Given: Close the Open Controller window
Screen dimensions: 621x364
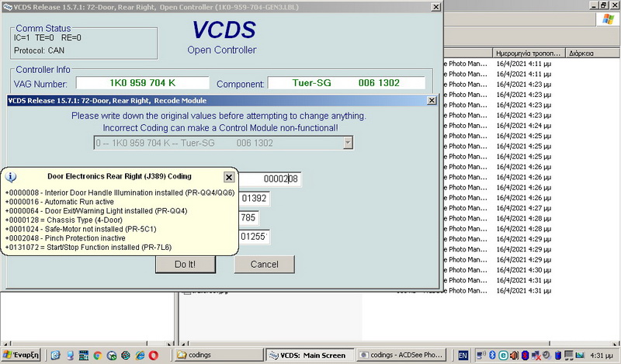Looking at the screenshot, I should pyautogui.click(x=435, y=7).
